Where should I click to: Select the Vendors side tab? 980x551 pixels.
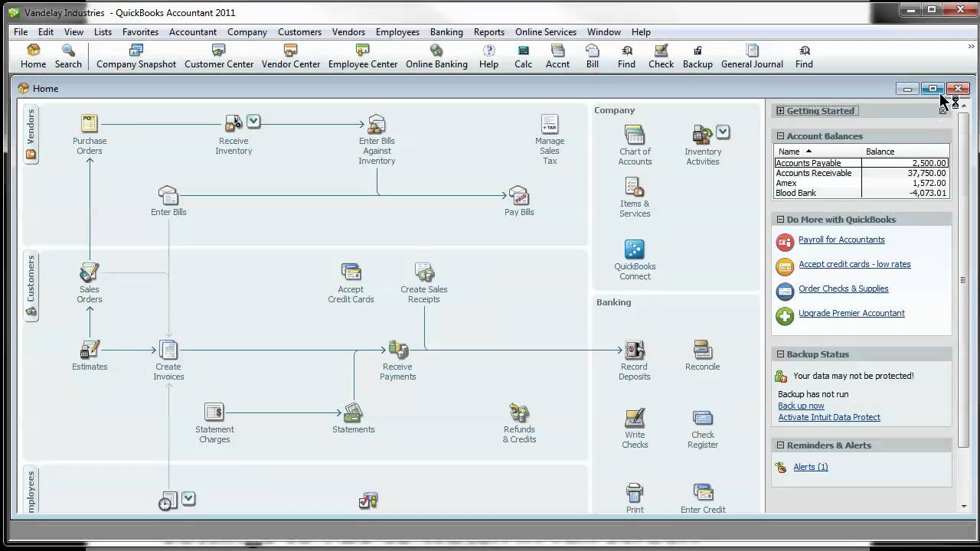(x=31, y=135)
